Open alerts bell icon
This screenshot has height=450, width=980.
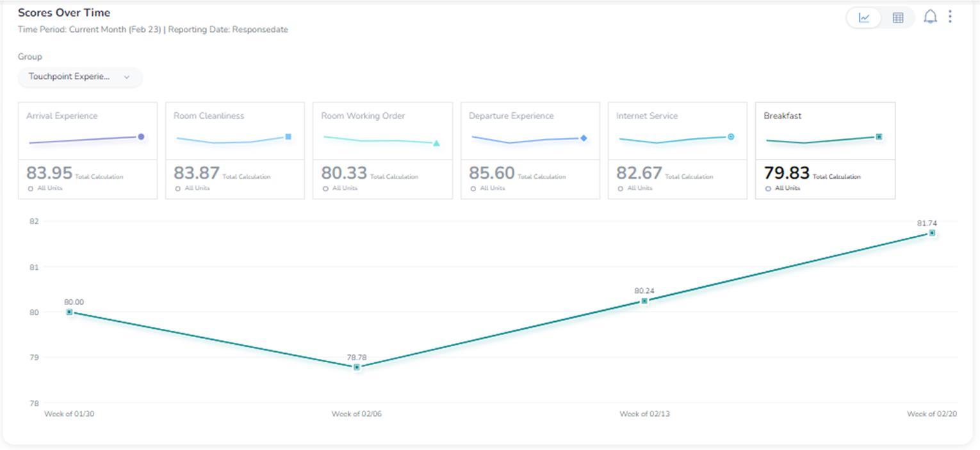930,17
